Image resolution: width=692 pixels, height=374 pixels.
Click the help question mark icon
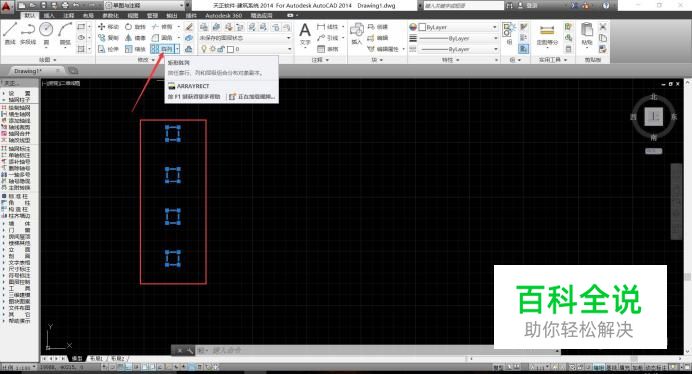coord(606,5)
